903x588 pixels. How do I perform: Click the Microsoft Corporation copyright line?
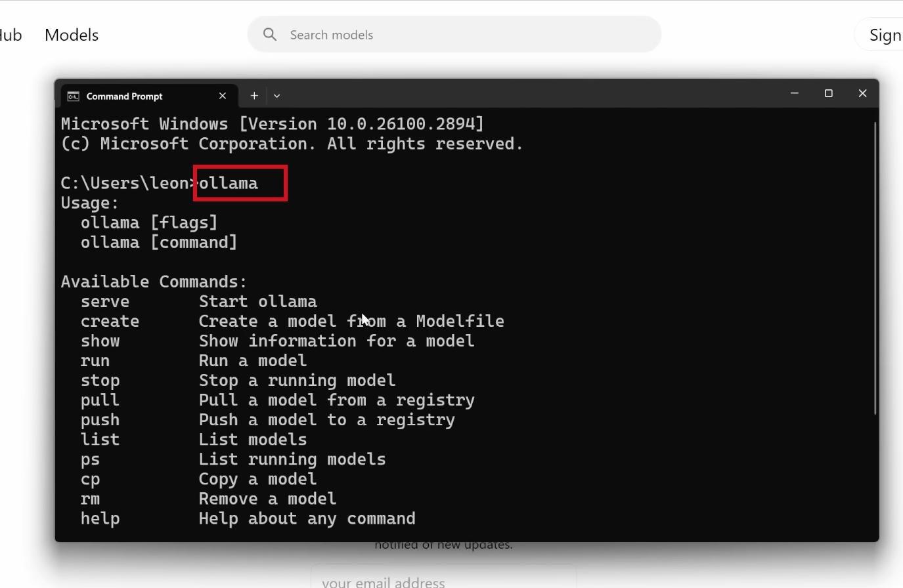point(292,144)
